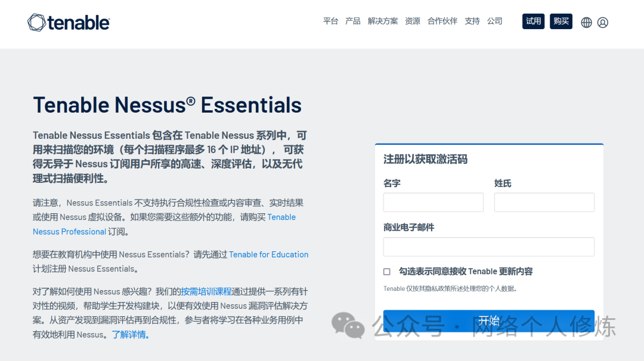Viewport: 644px width, 361px height.
Task: Open the language globe icon
Action: click(x=587, y=23)
